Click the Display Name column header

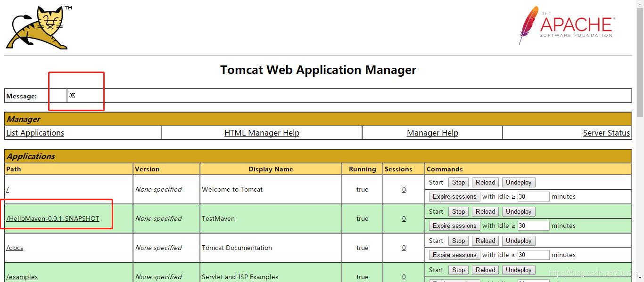pos(271,169)
